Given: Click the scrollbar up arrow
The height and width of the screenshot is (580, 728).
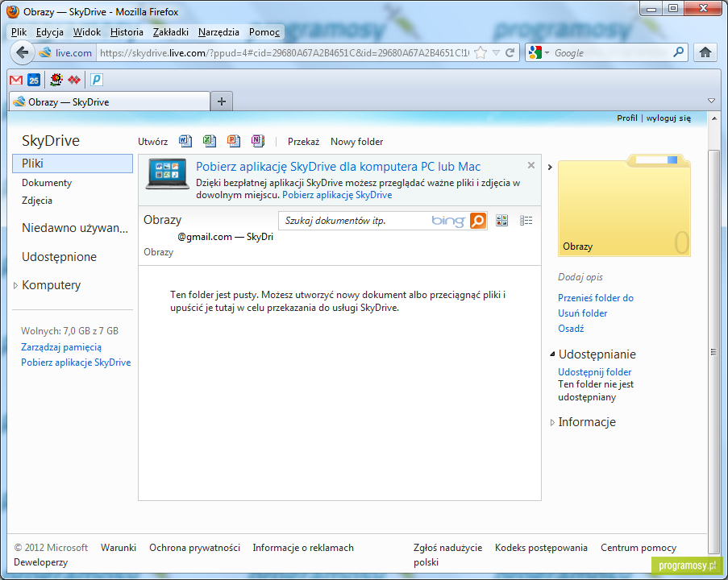Looking at the screenshot, I should 713,118.
